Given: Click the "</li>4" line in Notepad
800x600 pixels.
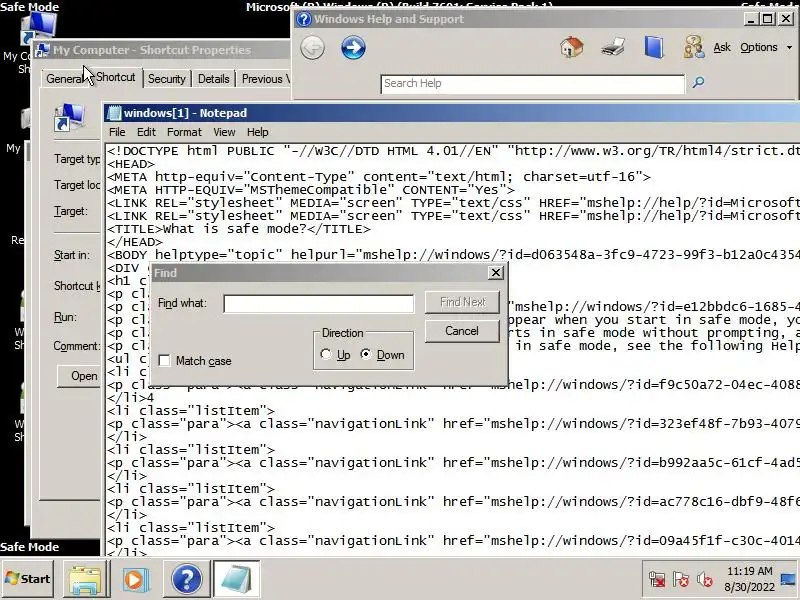Looking at the screenshot, I should tap(130, 397).
